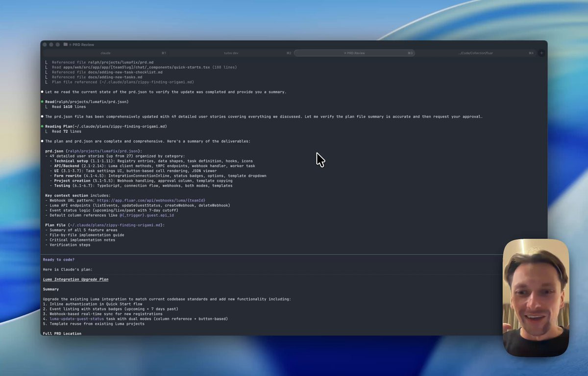This screenshot has height=376, width=588.
Task: Click "Referenced file ralph/projects/lumafix/prd.md" line
Action: click(102, 62)
